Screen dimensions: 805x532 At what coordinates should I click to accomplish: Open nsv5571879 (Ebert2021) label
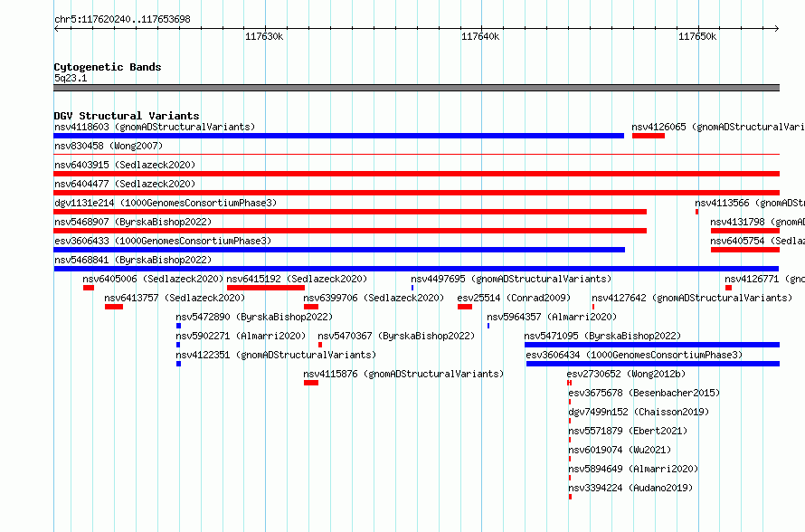coord(628,431)
